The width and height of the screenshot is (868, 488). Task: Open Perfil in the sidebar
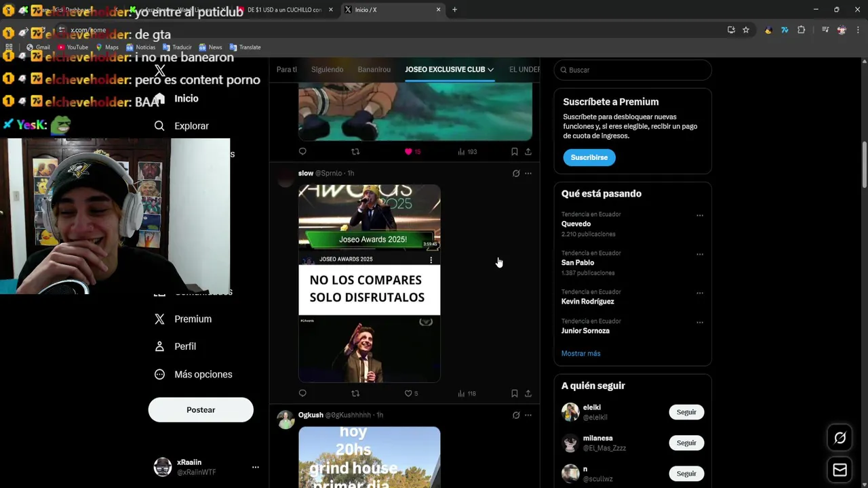click(x=175, y=346)
